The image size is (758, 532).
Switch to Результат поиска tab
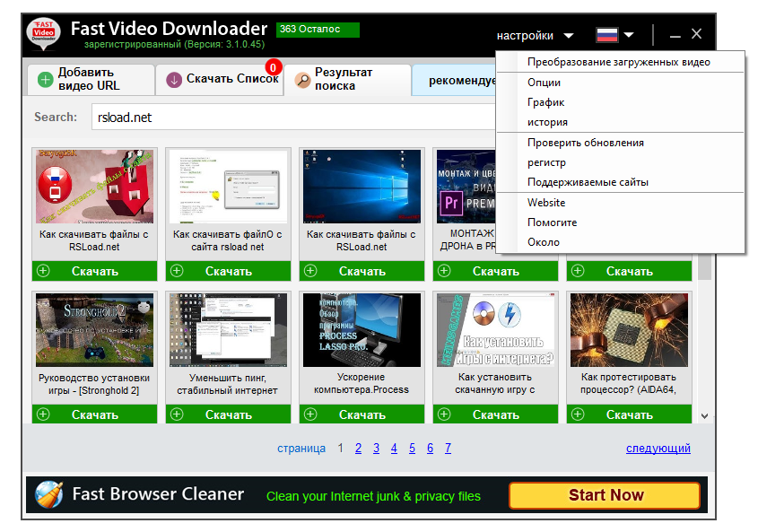pyautogui.click(x=347, y=79)
